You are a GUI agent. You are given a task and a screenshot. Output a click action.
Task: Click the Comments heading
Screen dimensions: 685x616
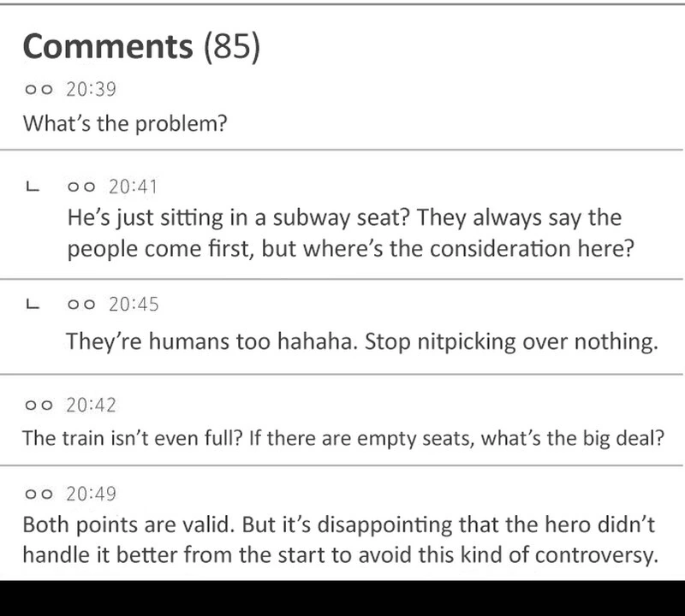click(x=109, y=47)
